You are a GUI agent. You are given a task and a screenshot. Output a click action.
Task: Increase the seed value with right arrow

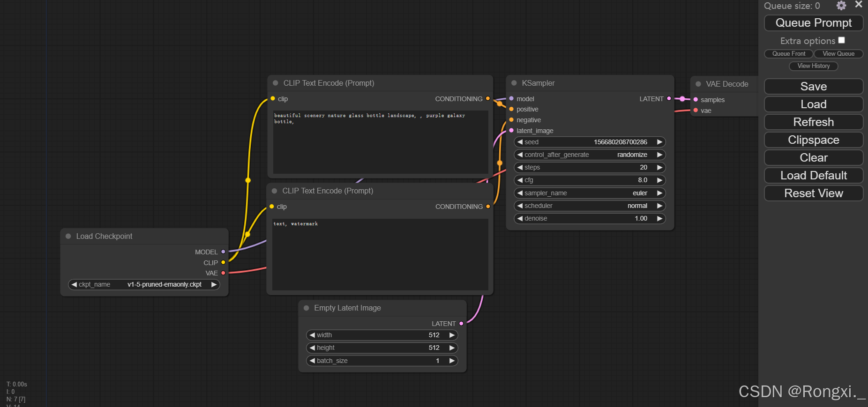click(x=659, y=142)
